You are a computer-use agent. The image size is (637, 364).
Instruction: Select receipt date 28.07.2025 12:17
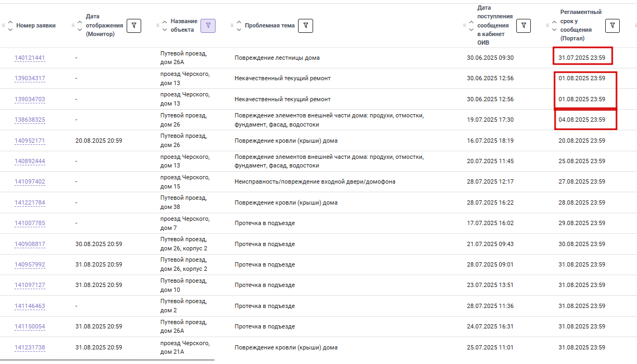pos(490,182)
